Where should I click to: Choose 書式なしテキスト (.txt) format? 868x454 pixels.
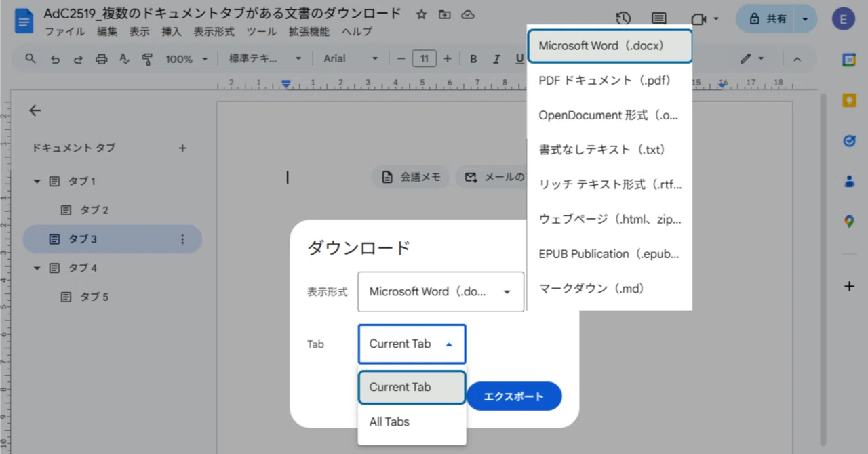[610, 150]
